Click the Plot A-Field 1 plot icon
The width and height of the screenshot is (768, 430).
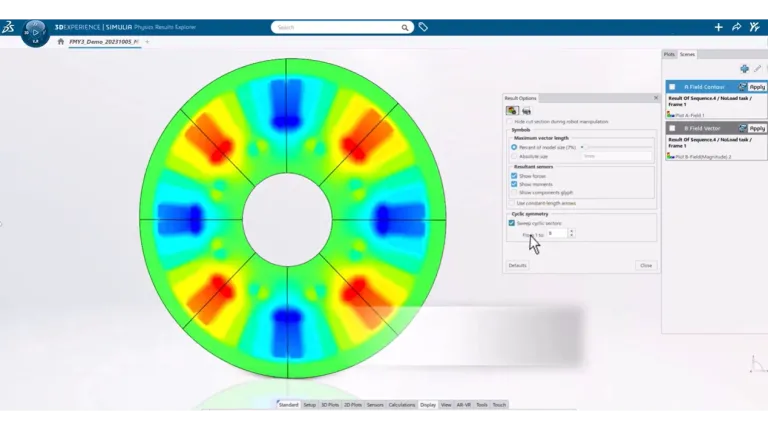pyautogui.click(x=671, y=115)
